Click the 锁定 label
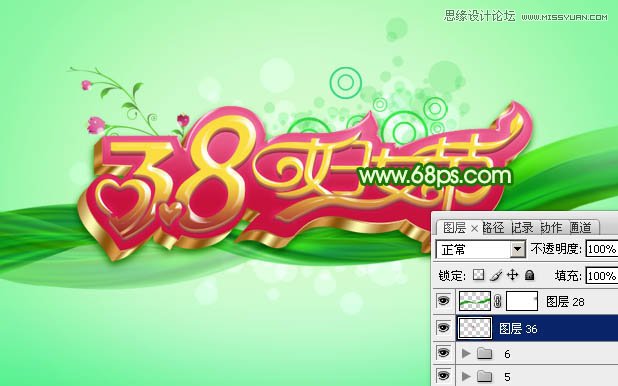The width and height of the screenshot is (618, 386). 452,275
